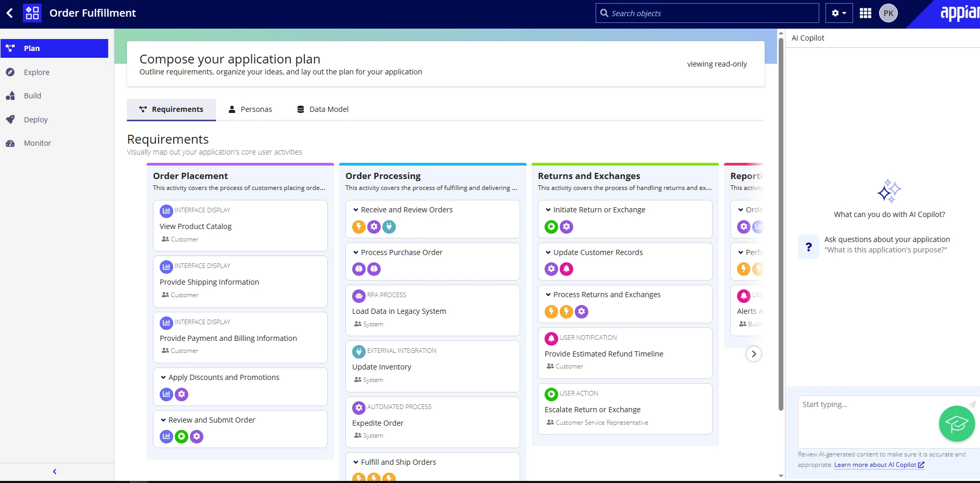
Task: Click purple gear icon under Process Returns and Exchanges
Action: pyautogui.click(x=582, y=312)
